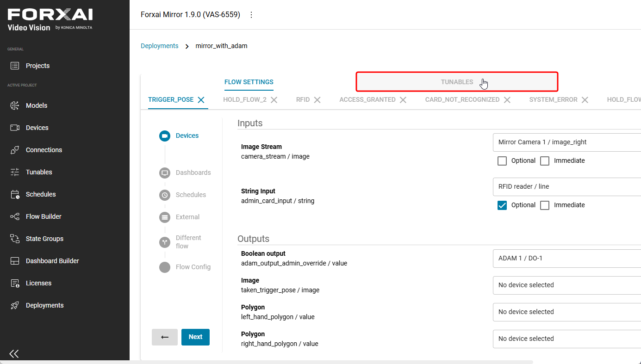The height and width of the screenshot is (364, 641).
Task: Select the Flow Config step circle
Action: coord(165,267)
